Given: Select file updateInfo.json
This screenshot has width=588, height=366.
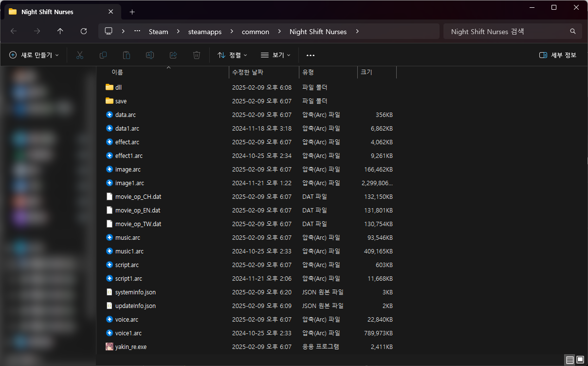Looking at the screenshot, I should pyautogui.click(x=135, y=306).
